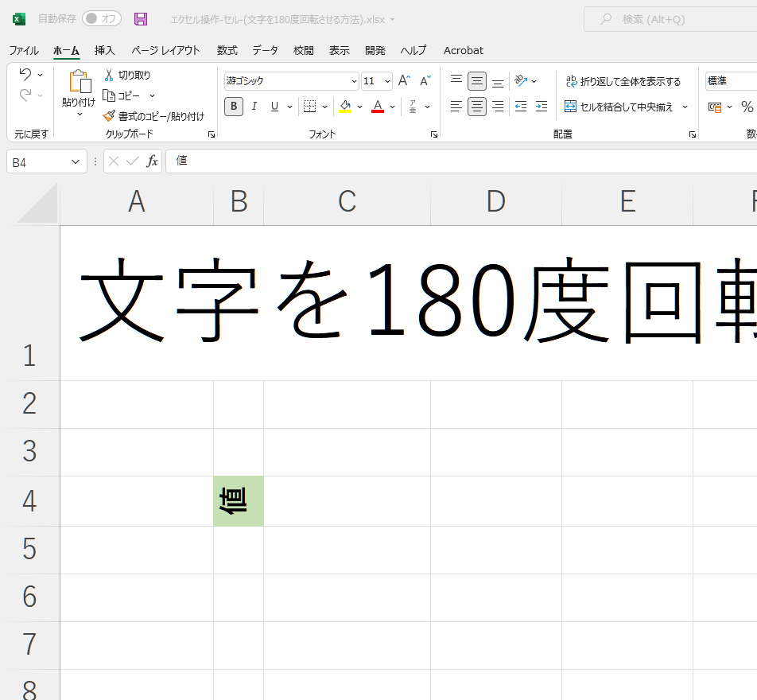The height and width of the screenshot is (700, 757).
Task: Select the Cut (切り取り) scissors command
Action: [127, 75]
